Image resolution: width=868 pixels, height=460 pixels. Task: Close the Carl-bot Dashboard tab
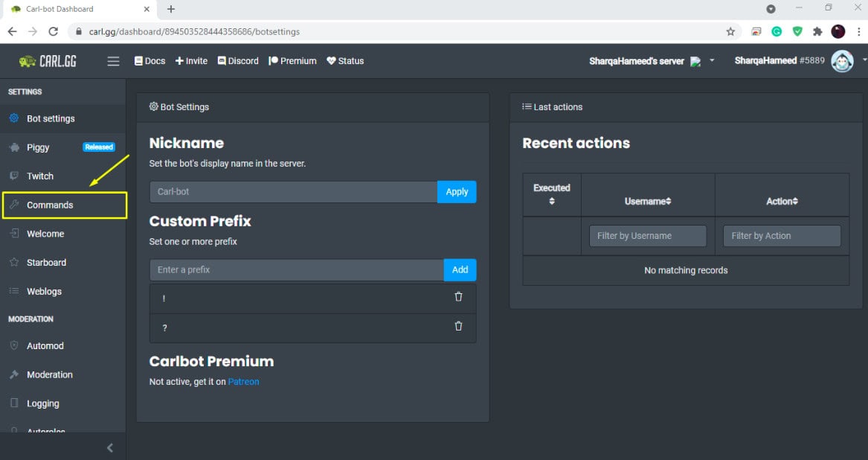click(x=147, y=9)
